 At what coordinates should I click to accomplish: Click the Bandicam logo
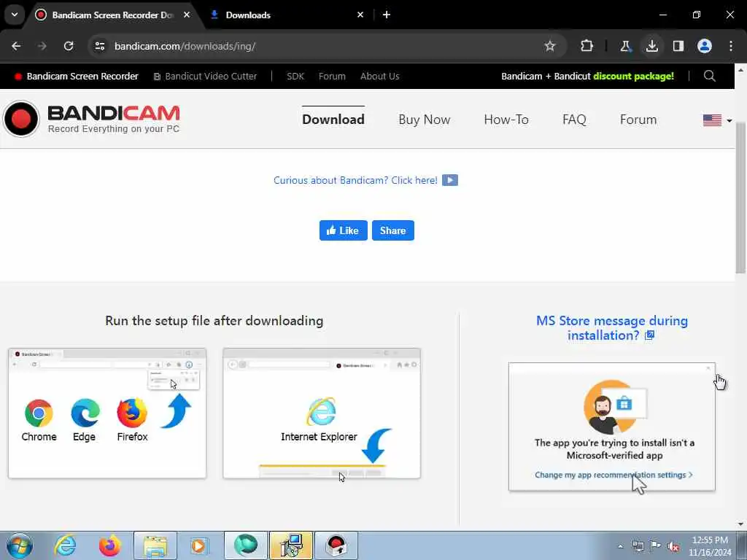point(91,119)
